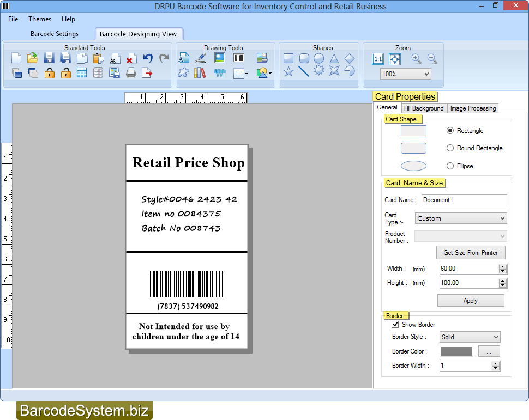
Task: Draw a five-point star shape
Action: coord(288,71)
